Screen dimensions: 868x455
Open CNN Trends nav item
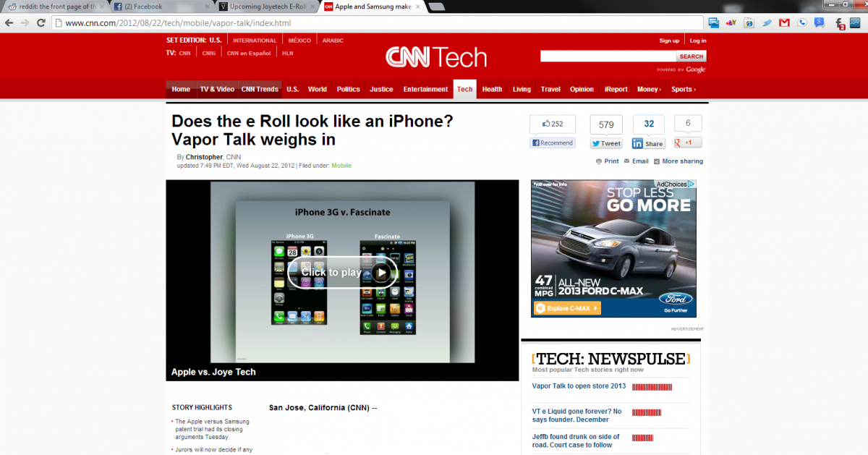[260, 89]
